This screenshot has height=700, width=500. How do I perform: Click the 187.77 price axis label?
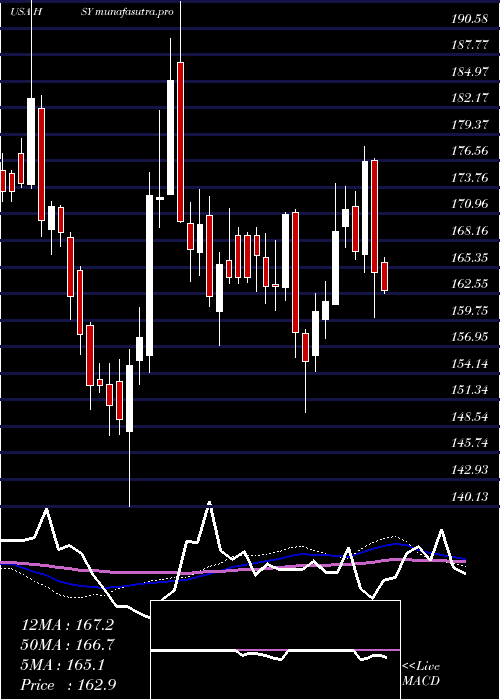coord(468,46)
